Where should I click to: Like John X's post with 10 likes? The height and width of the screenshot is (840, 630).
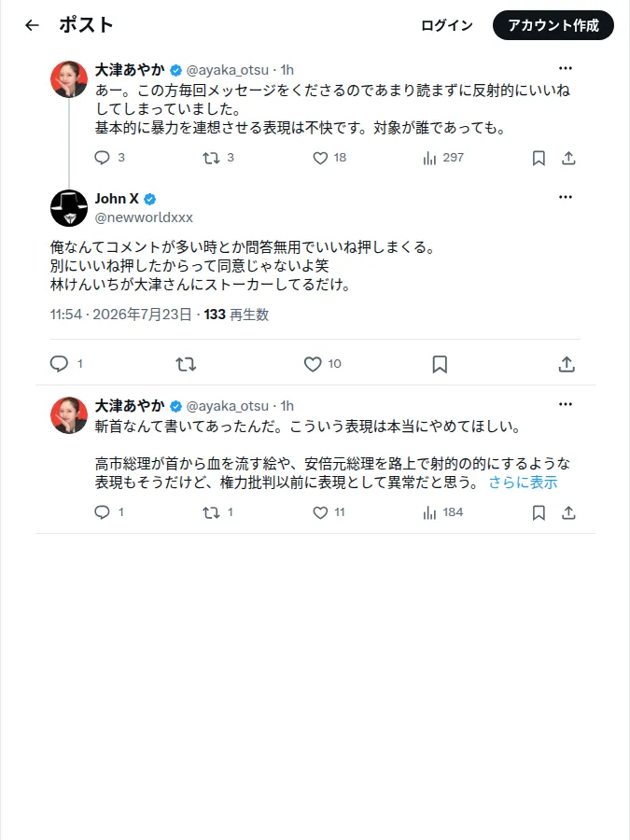pos(323,364)
